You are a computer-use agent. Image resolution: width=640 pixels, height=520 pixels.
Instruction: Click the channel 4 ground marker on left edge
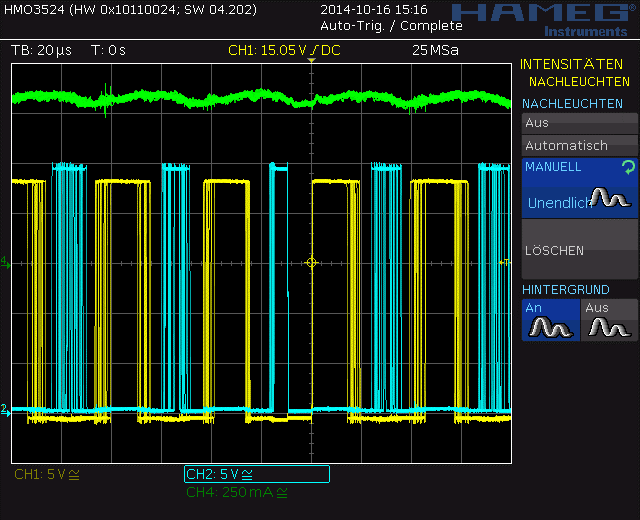click(x=4, y=262)
